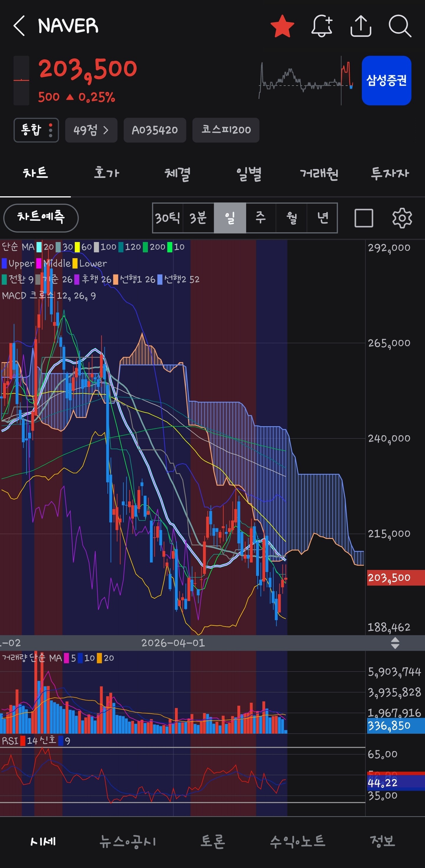Screen dimensions: 425x868
Task: Switch to the 투자자 tab
Action: point(390,173)
